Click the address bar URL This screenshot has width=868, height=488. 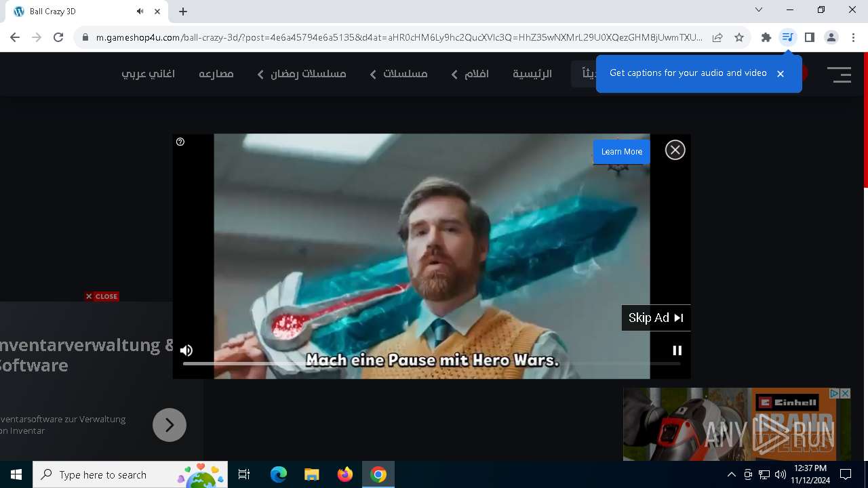399,38
